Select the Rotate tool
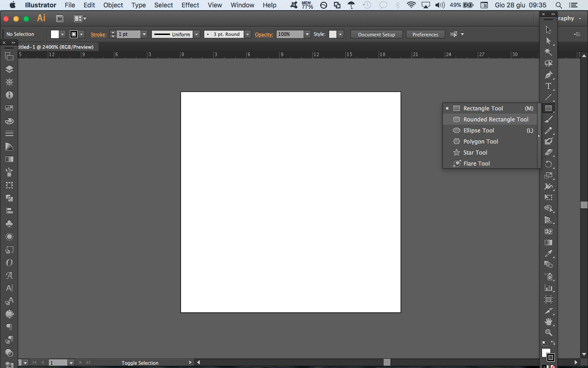Viewport: 588px width, 368px height. click(548, 164)
